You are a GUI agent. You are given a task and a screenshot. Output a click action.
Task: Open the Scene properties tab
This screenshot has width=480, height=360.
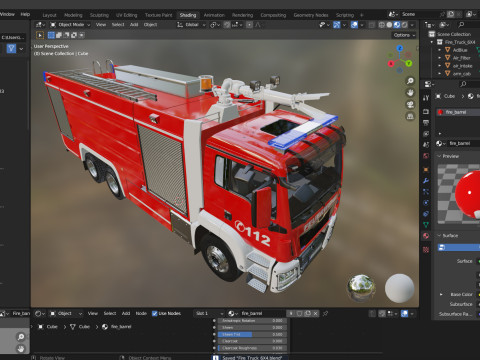pos(426,145)
